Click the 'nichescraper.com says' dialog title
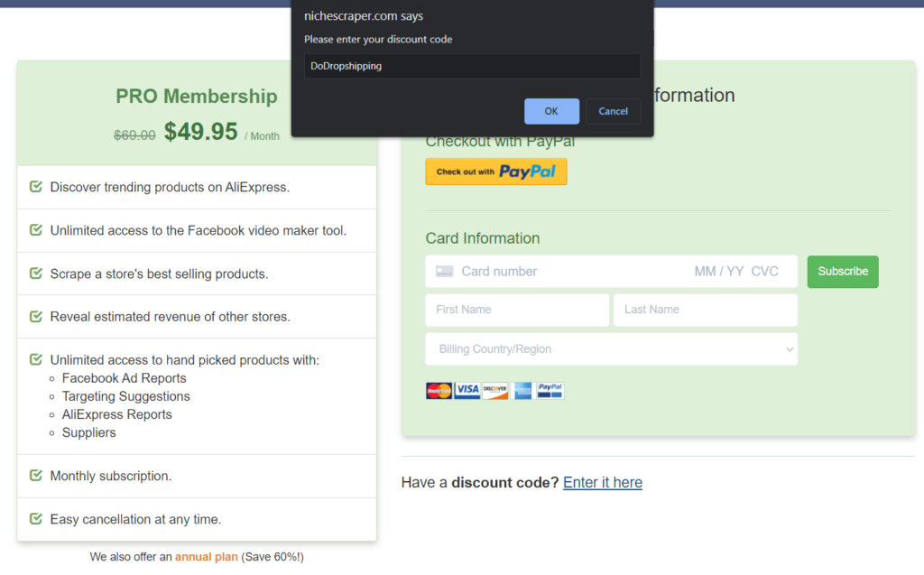This screenshot has width=924, height=575. (x=364, y=16)
